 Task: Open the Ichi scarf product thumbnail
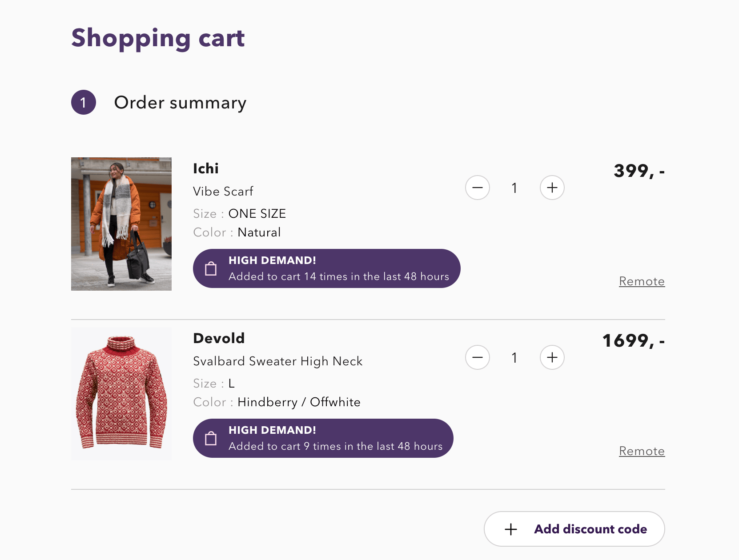121,224
